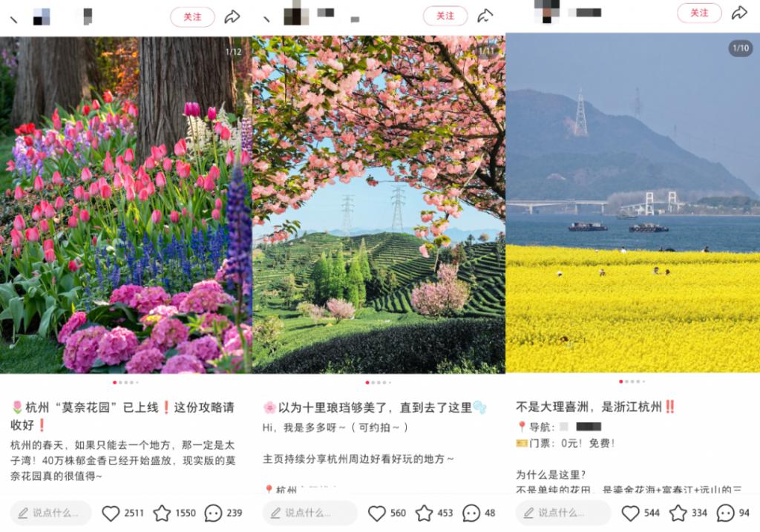
Task: Favorite the rapeseed post with 334 stars
Action: click(678, 513)
